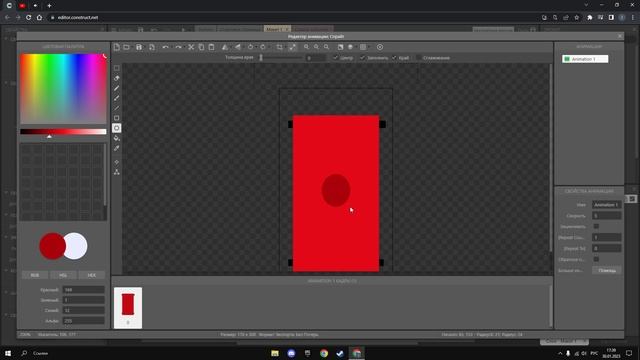Viewport: 640px width, 360px height.
Task: Click the green channel value field
Action: 83,300
